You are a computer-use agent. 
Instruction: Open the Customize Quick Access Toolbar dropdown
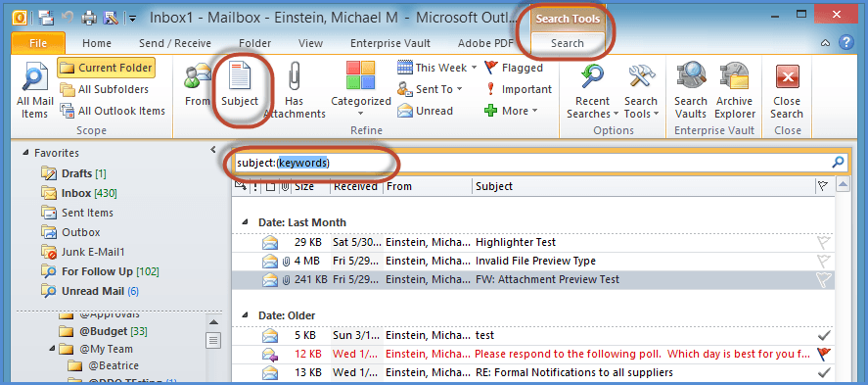[132, 19]
